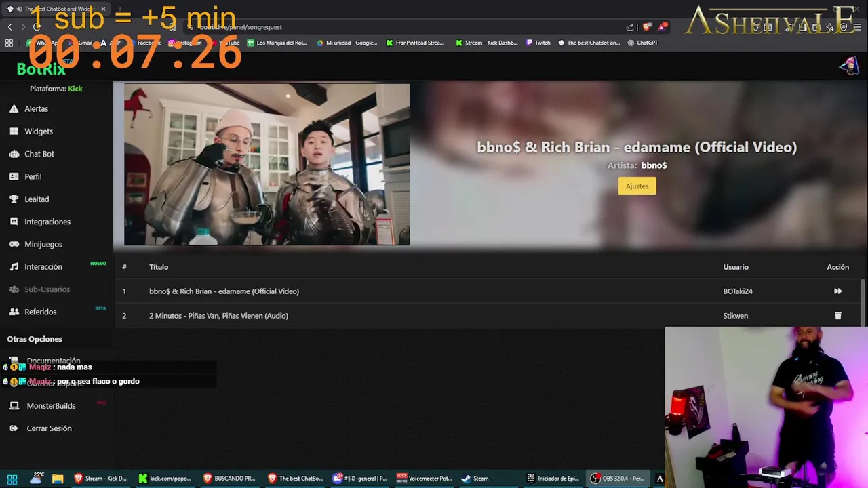Screen dimensions: 868x488
Task: Open 'FranPinHead Strea...' bookmark
Action: coord(415,43)
